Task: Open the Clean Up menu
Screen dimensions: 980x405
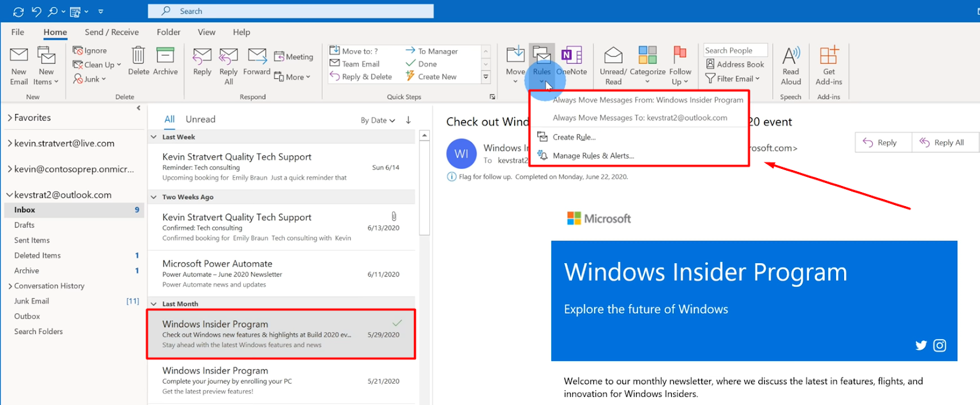Action: [x=97, y=64]
